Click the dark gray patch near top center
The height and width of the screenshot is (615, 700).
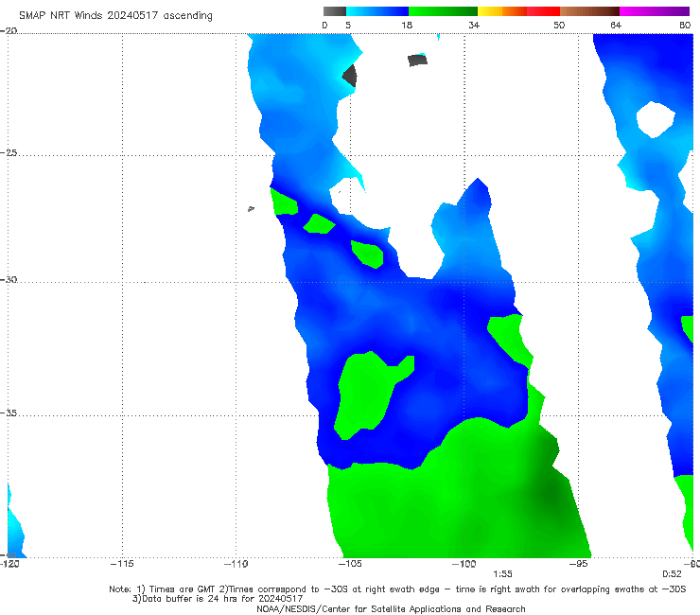click(x=417, y=60)
